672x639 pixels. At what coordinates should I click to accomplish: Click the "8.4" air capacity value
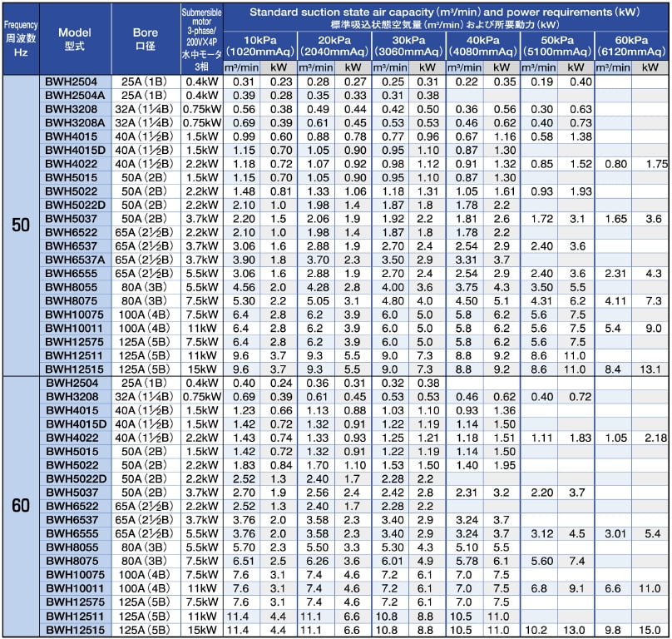click(612, 369)
